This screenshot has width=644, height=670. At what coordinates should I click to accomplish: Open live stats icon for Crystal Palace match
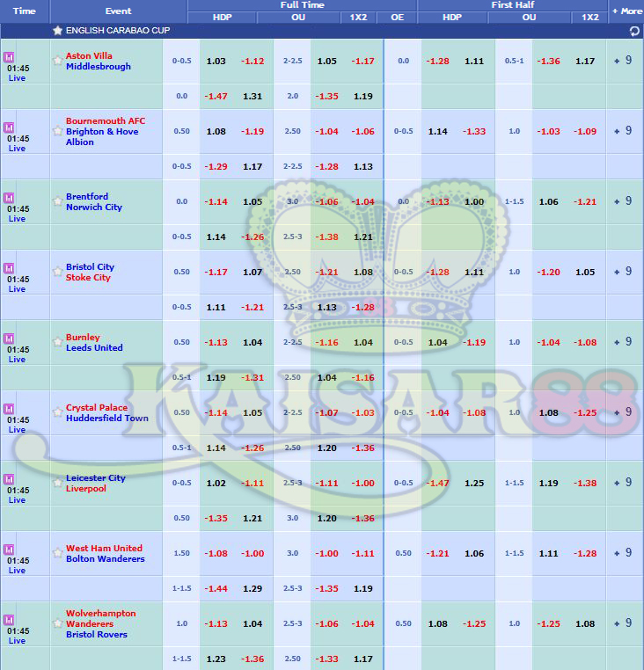pos(9,409)
